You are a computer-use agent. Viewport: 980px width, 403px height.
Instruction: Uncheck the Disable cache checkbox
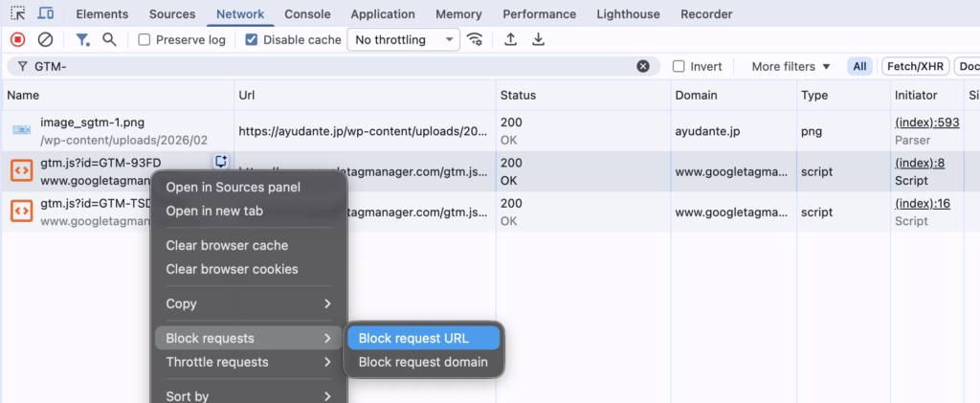point(252,40)
